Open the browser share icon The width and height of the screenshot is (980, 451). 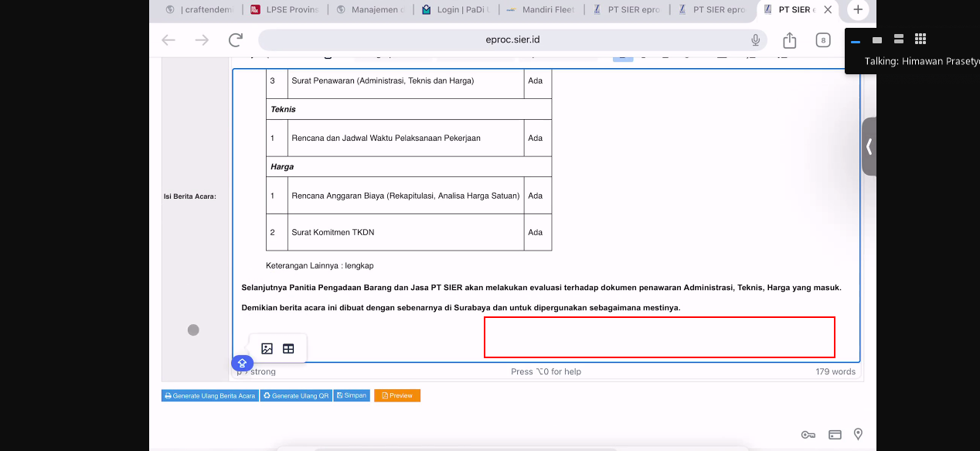[789, 40]
